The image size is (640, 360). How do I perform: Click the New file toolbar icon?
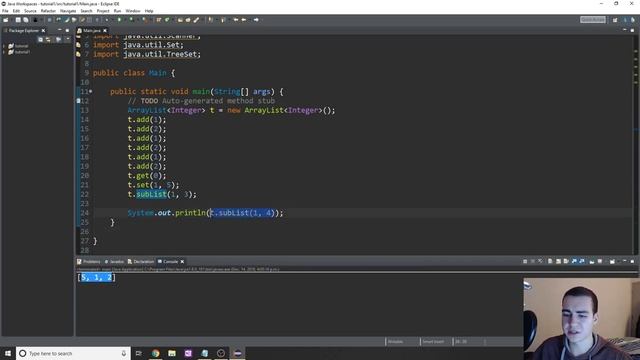pyautogui.click(x=6, y=20)
